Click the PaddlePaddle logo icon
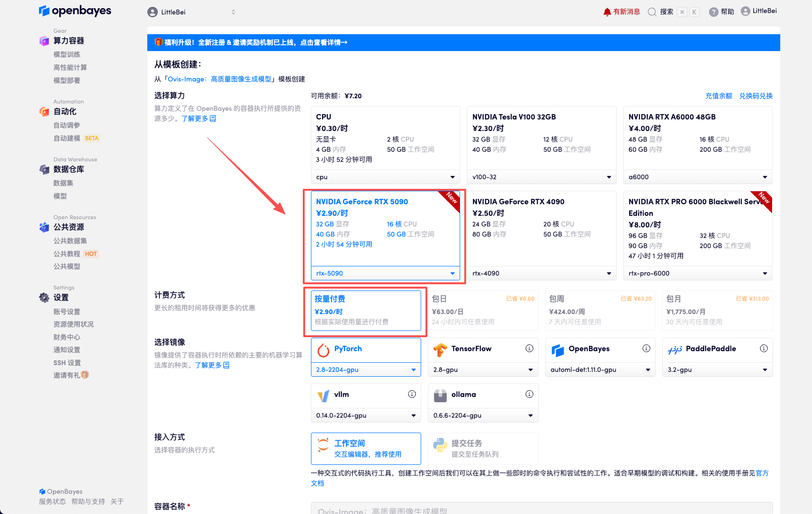 [x=675, y=350]
